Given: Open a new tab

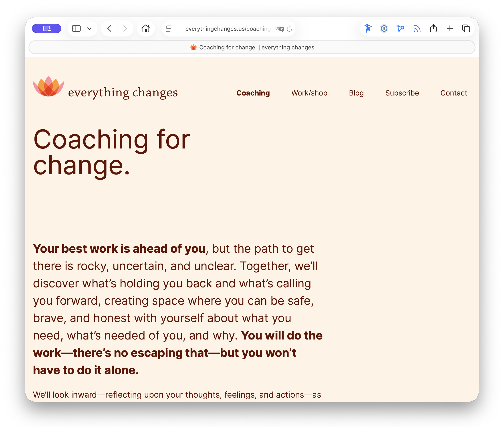Looking at the screenshot, I should coord(450,28).
